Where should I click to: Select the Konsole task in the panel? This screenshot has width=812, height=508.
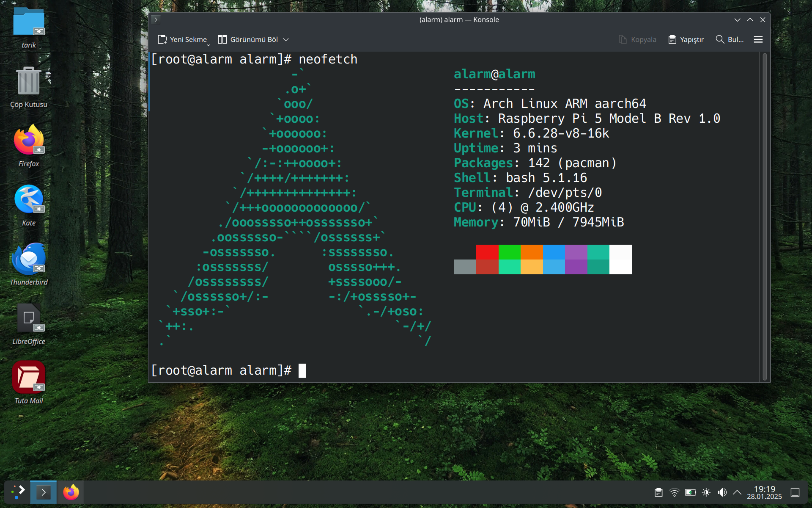(43, 492)
